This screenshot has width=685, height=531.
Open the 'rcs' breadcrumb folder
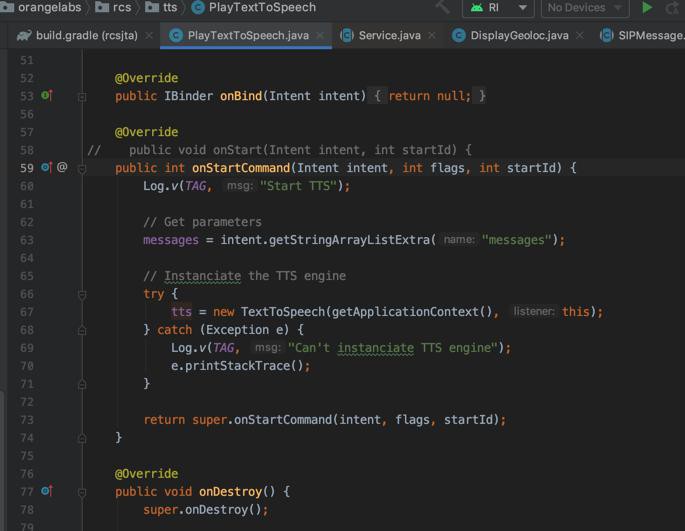point(114,7)
